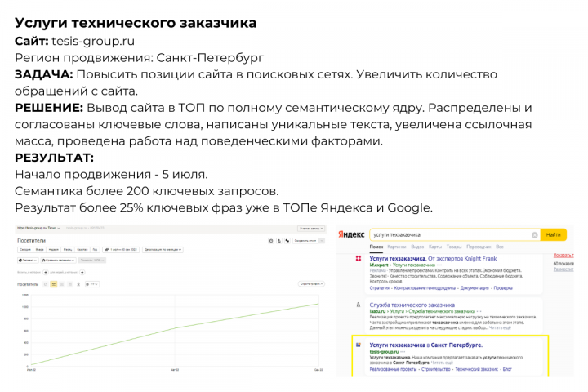Select the highlighted yellow line chart icon
This screenshot has width=588, height=392.
(54, 284)
